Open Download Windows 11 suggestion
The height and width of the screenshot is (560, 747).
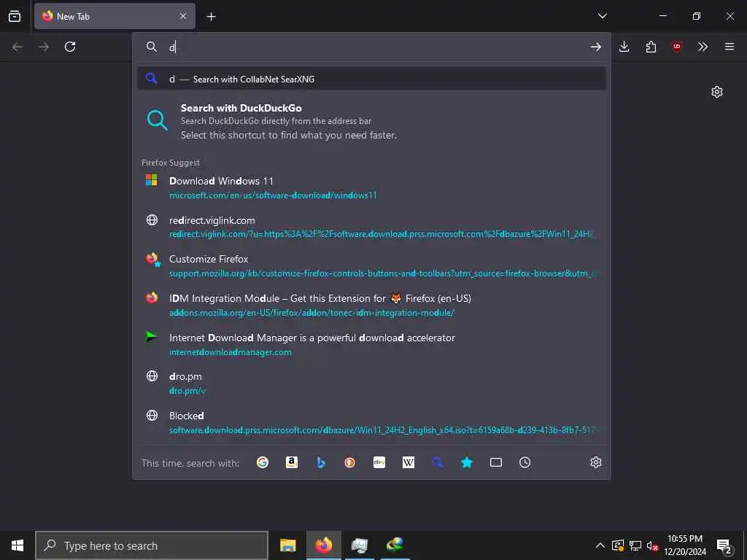click(x=371, y=187)
